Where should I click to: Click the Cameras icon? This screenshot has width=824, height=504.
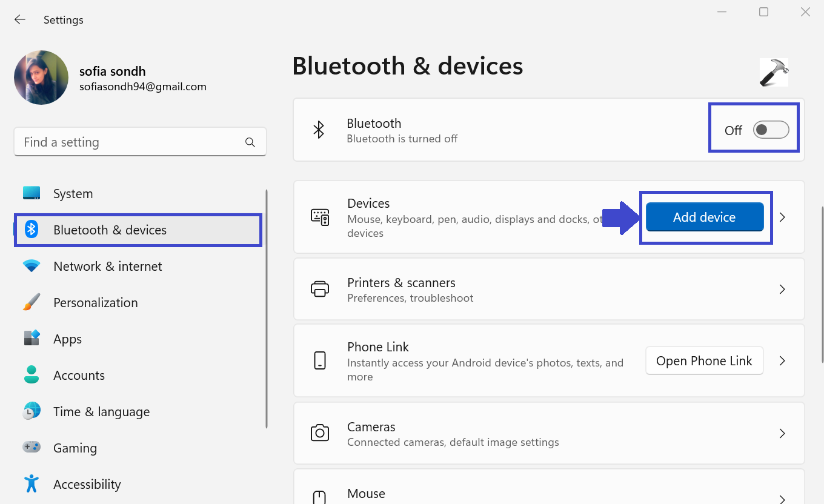tap(320, 433)
